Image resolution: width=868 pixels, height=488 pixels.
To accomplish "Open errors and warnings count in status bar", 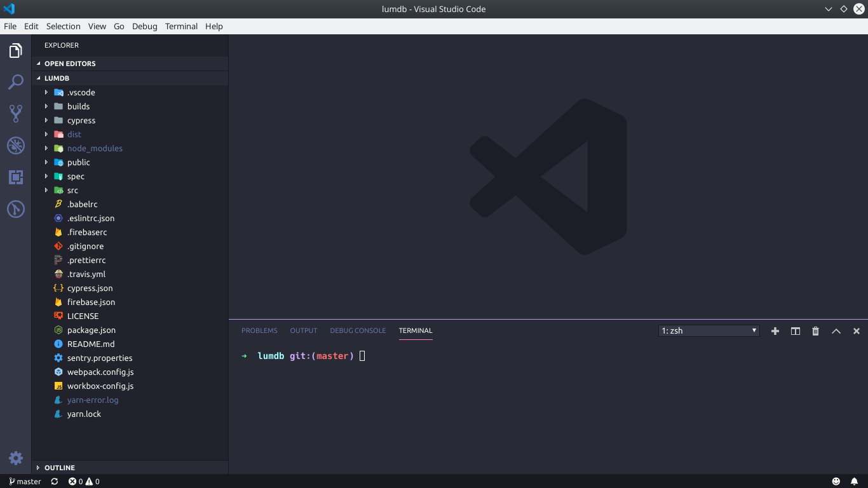I will coord(84,482).
